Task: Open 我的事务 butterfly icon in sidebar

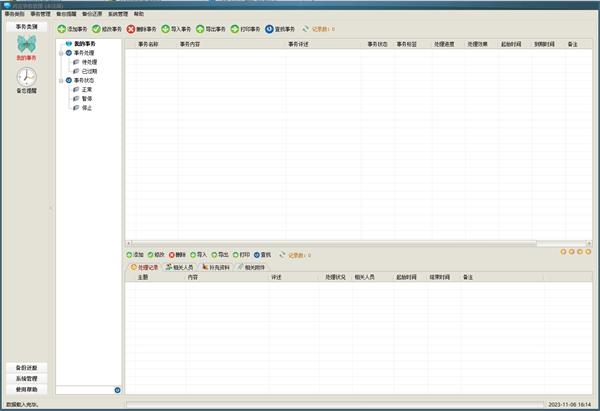Action: (27, 46)
